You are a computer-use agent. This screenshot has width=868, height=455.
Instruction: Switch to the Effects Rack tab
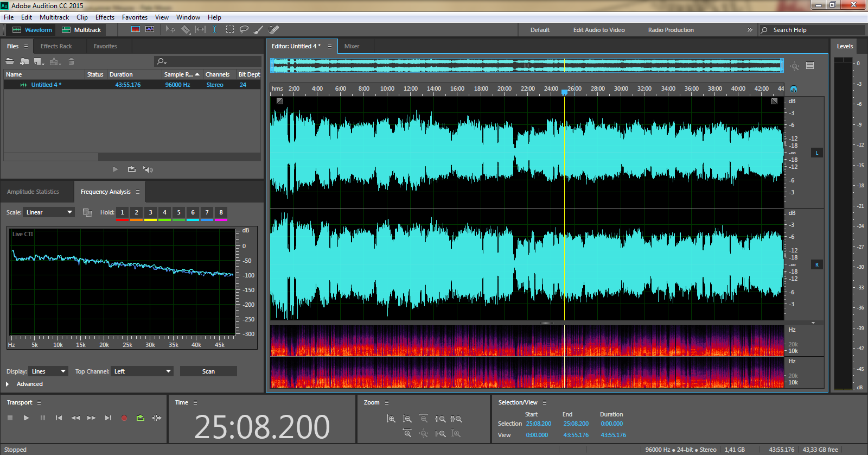(56, 46)
